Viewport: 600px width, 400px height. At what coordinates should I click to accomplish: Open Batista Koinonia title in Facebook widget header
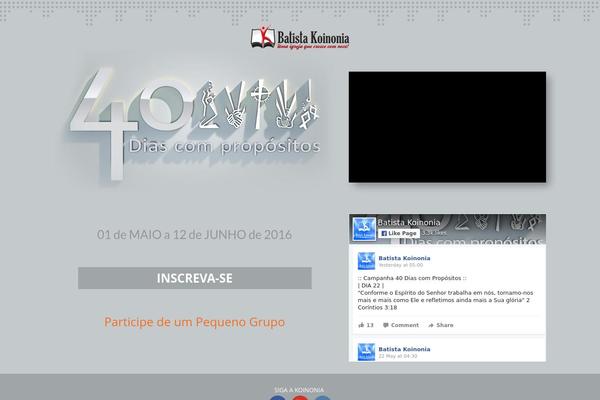click(x=409, y=222)
